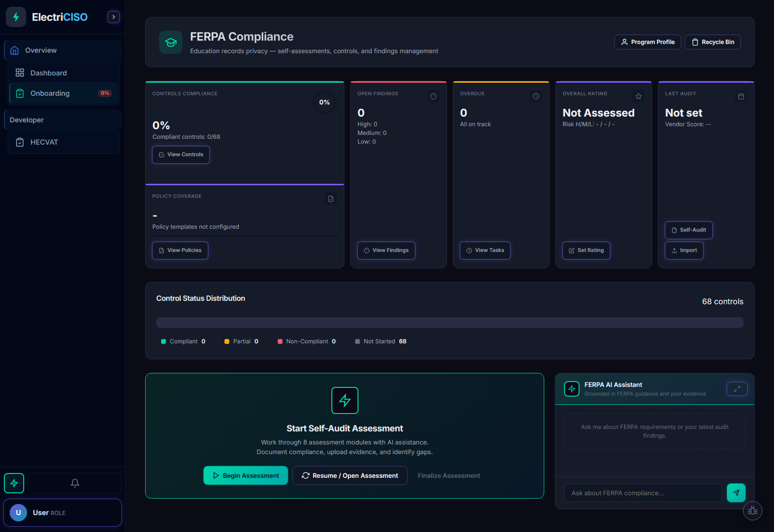774x532 pixels.
Task: Expand the FERPA AI Assistant panel
Action: (x=737, y=389)
